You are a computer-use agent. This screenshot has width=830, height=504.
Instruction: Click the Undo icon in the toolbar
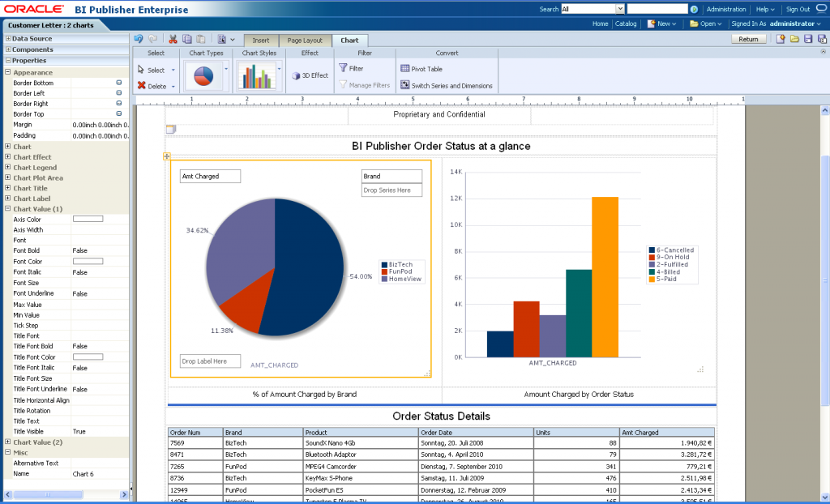click(x=138, y=39)
